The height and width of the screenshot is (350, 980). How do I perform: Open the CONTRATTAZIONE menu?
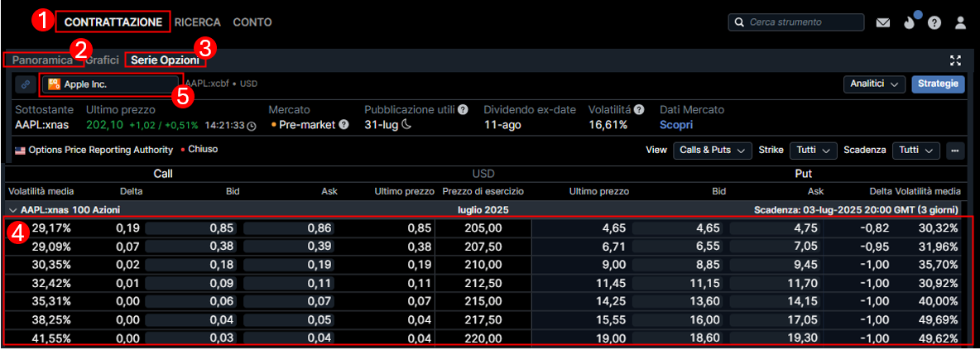point(113,22)
